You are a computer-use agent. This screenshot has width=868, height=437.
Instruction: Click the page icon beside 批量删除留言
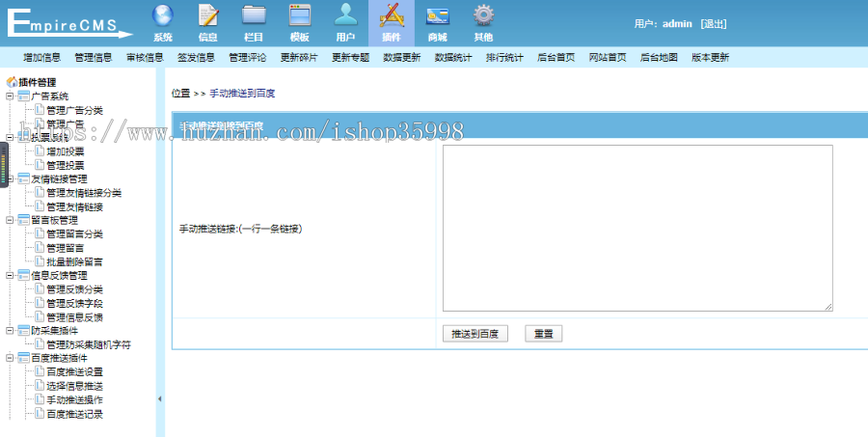(40, 261)
